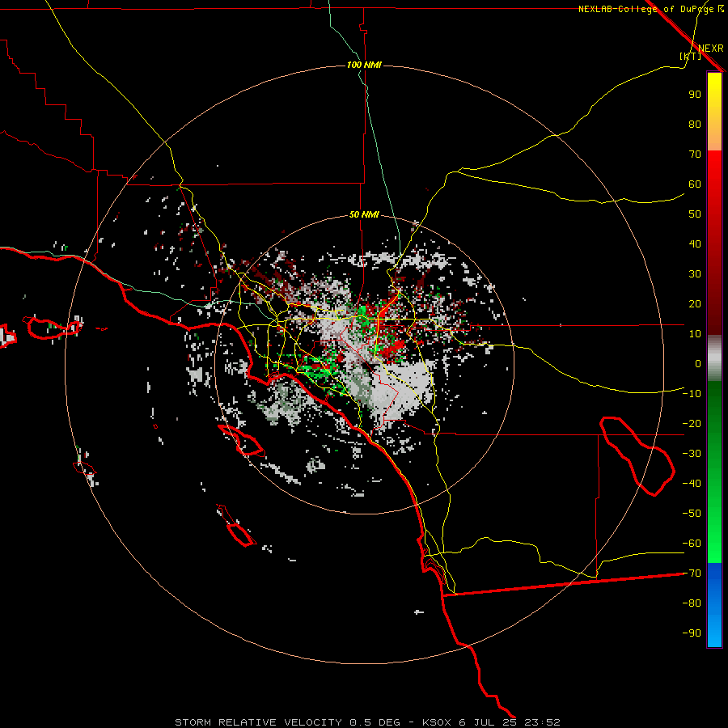Click the 70 value on color scale
The image size is (728, 728).
coord(695,154)
